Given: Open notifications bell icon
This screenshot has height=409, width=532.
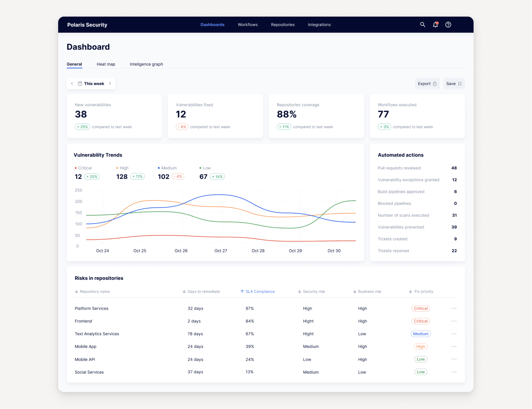Looking at the screenshot, I should coord(436,25).
